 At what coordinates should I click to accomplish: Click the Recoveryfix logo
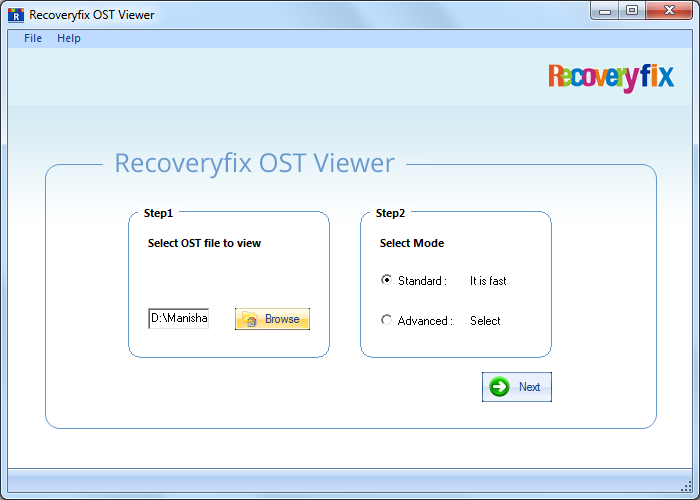(611, 78)
